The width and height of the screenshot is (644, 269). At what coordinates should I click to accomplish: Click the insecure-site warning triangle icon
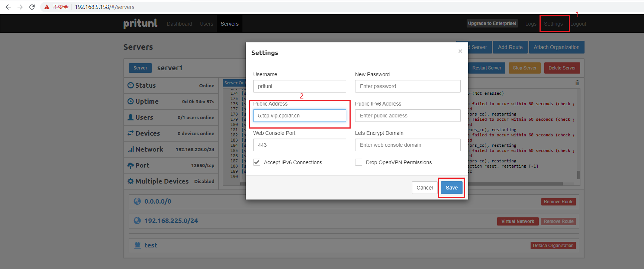tap(47, 7)
